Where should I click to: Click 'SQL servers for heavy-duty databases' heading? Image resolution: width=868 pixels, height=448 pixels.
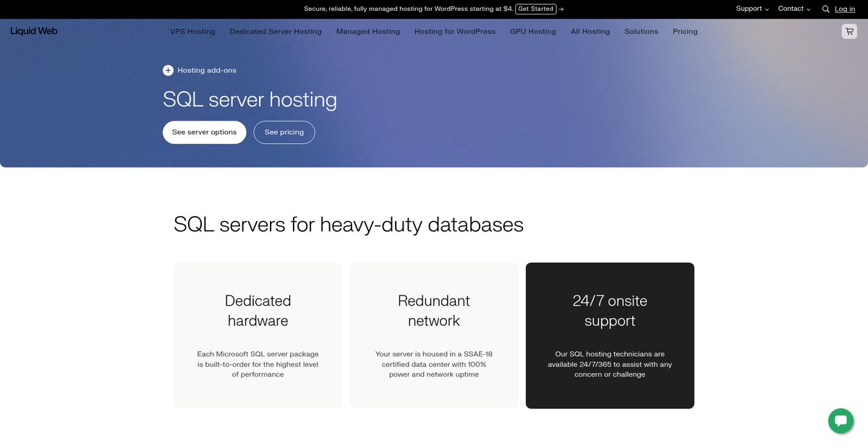click(x=349, y=224)
